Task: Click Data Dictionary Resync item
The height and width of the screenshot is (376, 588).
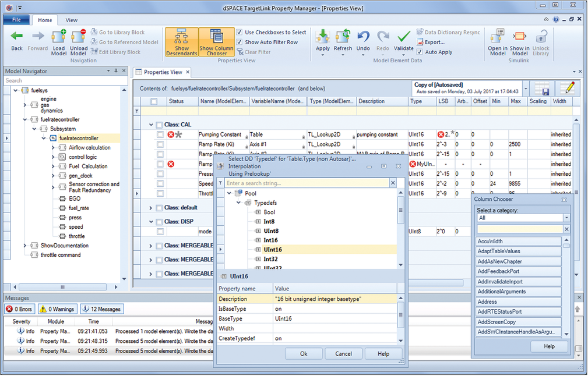Action: [448, 32]
